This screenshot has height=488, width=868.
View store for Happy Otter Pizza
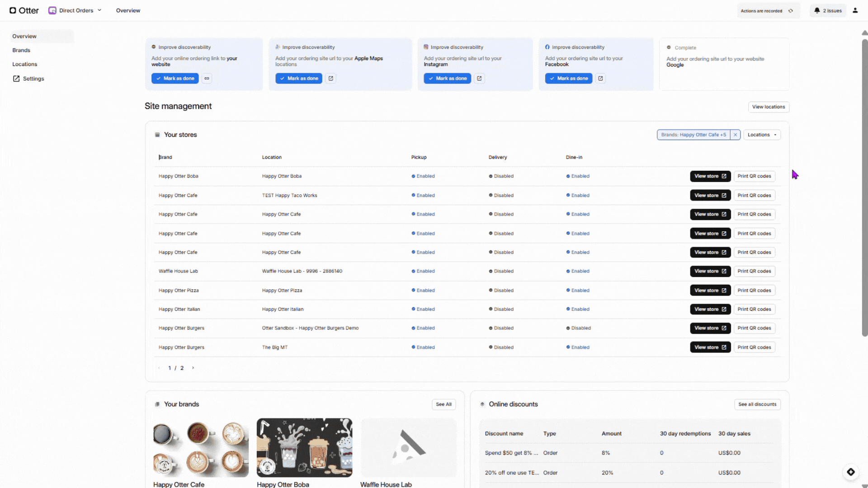tap(710, 291)
